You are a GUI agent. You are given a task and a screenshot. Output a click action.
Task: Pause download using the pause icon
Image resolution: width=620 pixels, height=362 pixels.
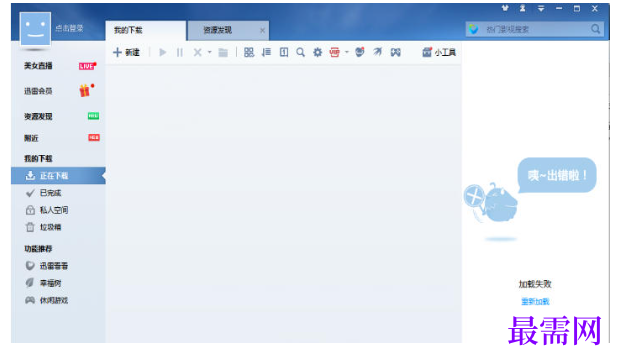tap(180, 52)
